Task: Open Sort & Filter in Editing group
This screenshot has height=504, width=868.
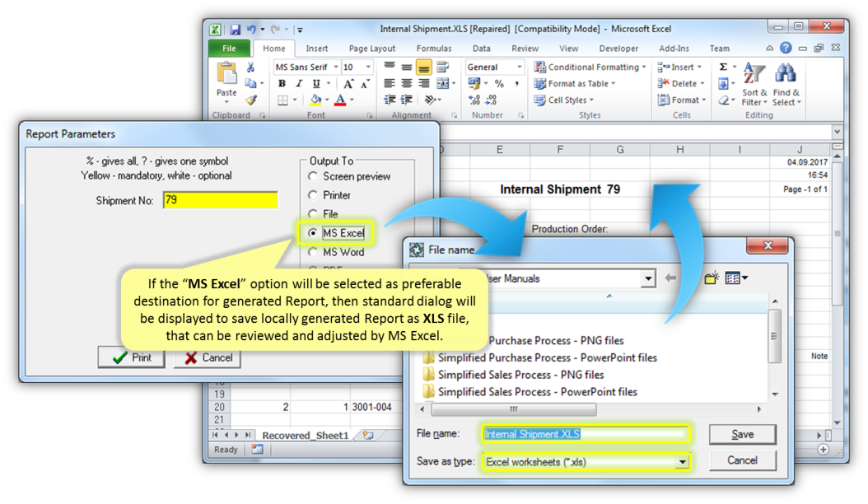Action: tap(754, 84)
